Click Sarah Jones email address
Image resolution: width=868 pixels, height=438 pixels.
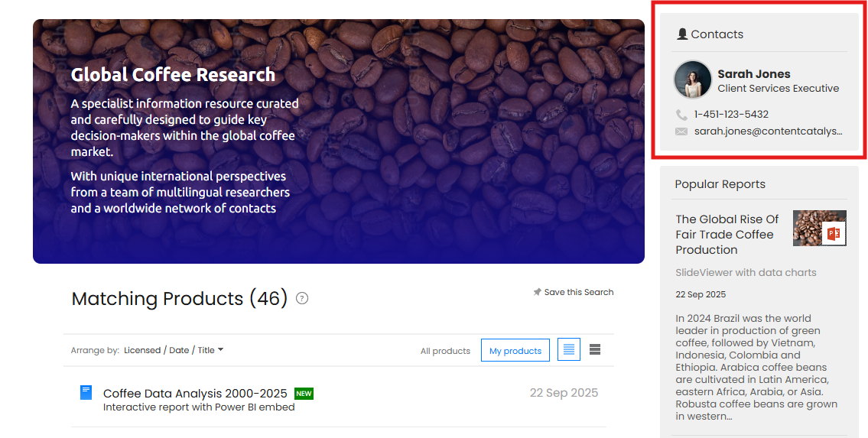coord(768,131)
